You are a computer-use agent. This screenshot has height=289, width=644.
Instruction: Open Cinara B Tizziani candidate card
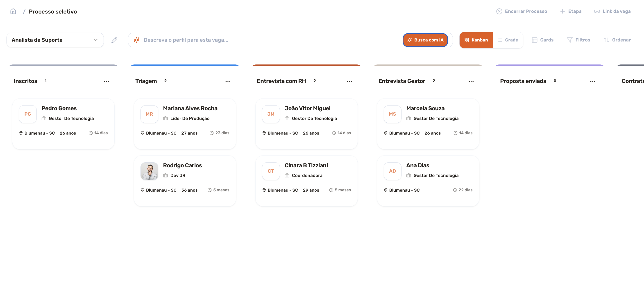(x=306, y=181)
